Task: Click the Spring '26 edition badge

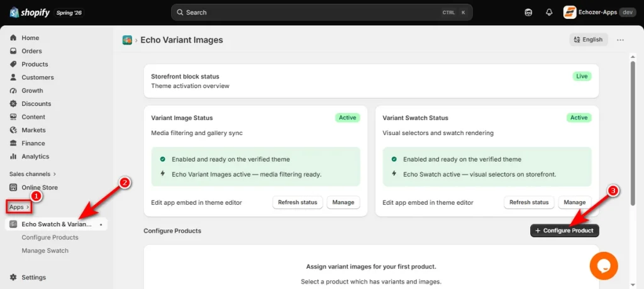Action: click(x=69, y=13)
